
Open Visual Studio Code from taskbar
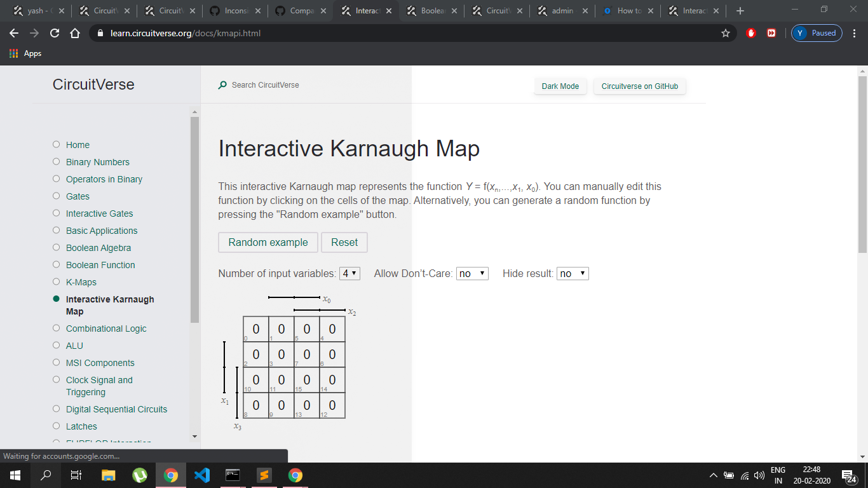[202, 475]
